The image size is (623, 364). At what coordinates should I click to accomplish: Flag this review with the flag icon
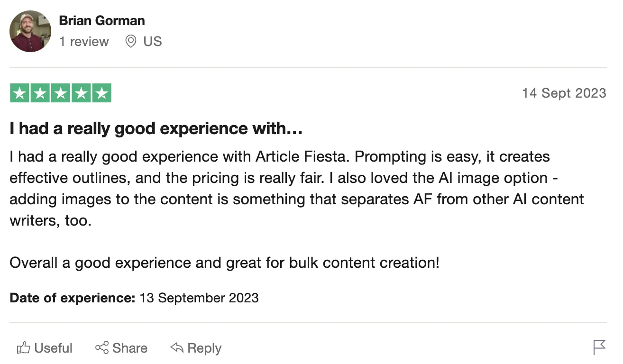click(599, 347)
